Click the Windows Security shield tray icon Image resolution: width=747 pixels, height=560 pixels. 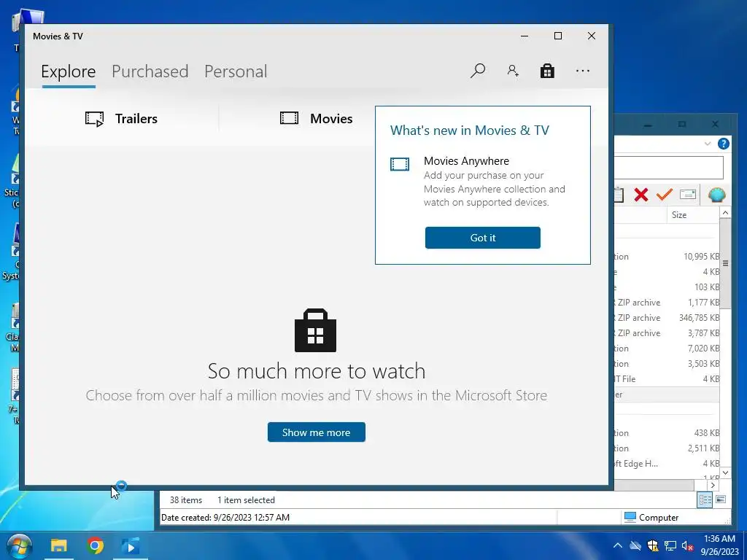[x=653, y=545]
